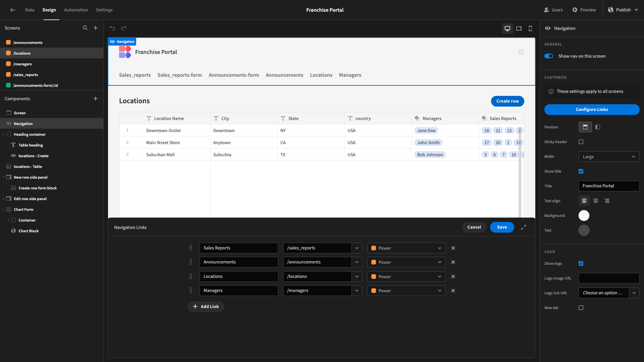The width and height of the screenshot is (644, 362).
Task: Expand the Navigation Links panel fullscreen
Action: pos(524,227)
